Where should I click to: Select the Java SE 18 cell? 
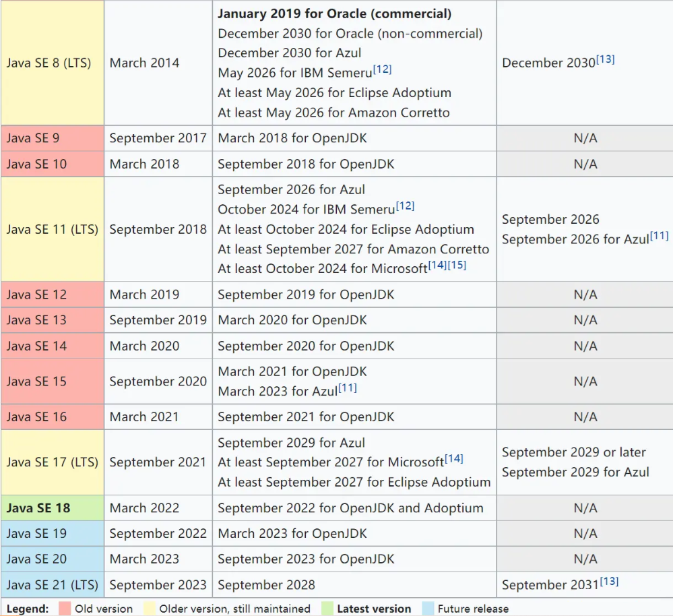point(53,507)
